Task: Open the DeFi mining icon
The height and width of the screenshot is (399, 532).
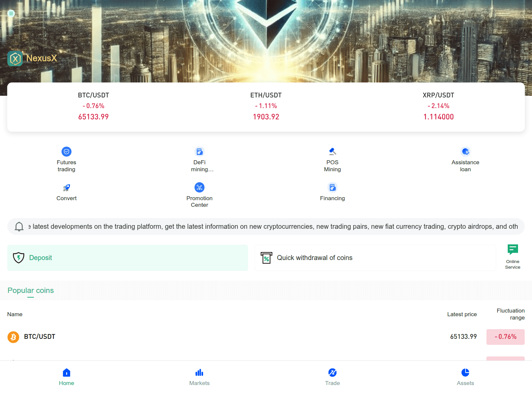Action: pos(199,152)
